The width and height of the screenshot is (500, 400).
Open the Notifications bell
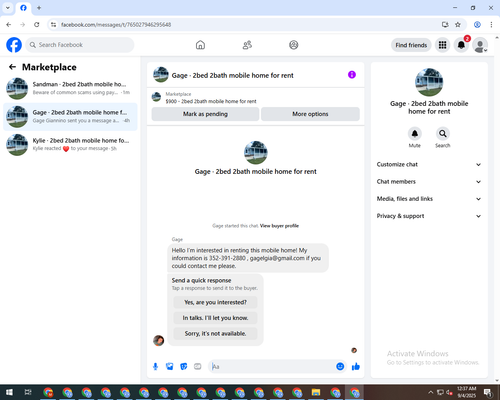pos(461,45)
